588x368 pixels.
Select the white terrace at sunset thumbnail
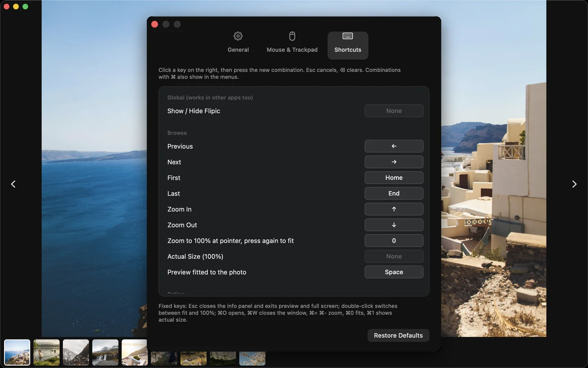134,352
